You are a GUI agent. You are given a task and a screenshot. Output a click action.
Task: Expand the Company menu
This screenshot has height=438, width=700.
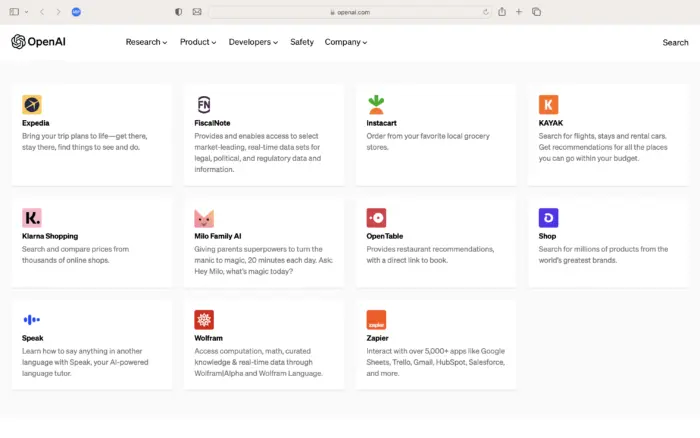pos(346,42)
